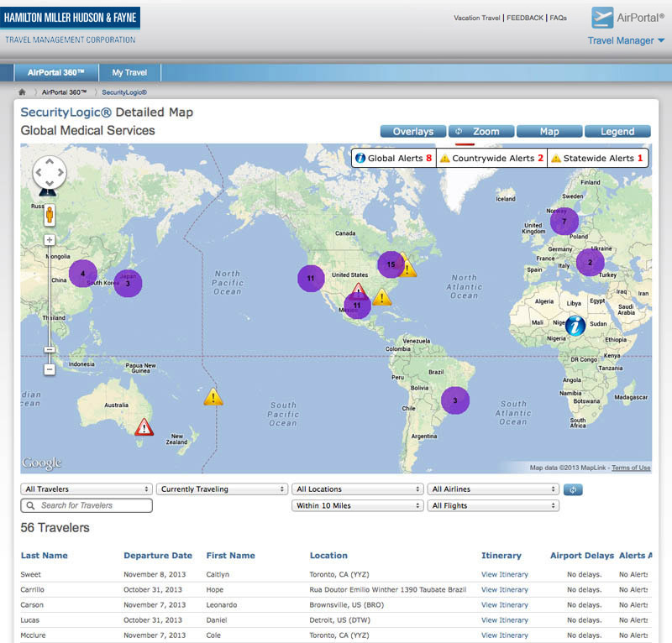This screenshot has height=643, width=672.
Task: Click the purple 15 cluster near eastern US
Action: 391,264
